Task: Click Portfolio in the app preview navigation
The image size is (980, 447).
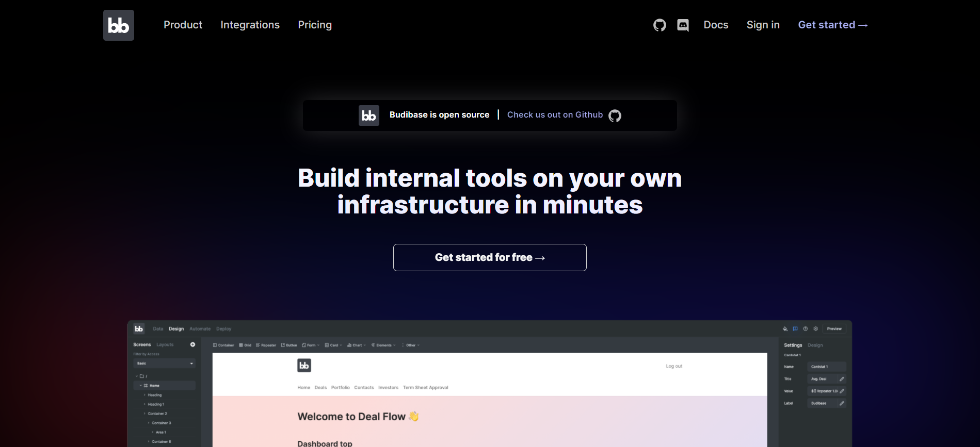Action: click(x=341, y=388)
